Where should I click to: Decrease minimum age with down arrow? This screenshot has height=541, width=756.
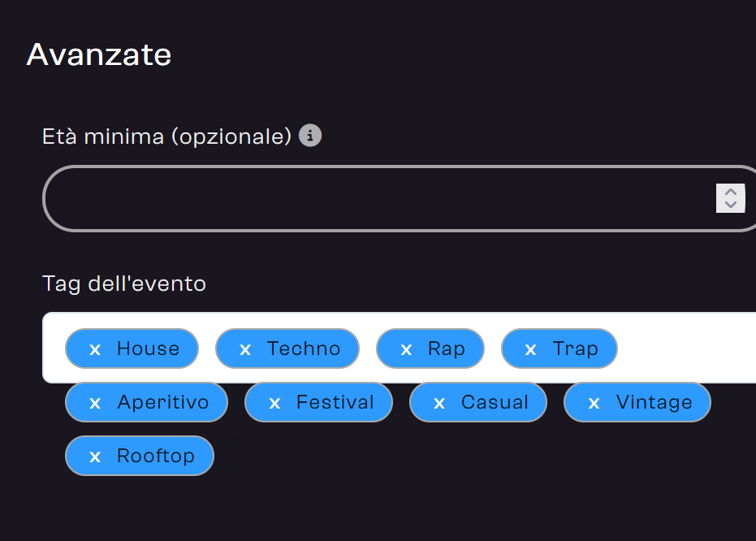coord(731,205)
